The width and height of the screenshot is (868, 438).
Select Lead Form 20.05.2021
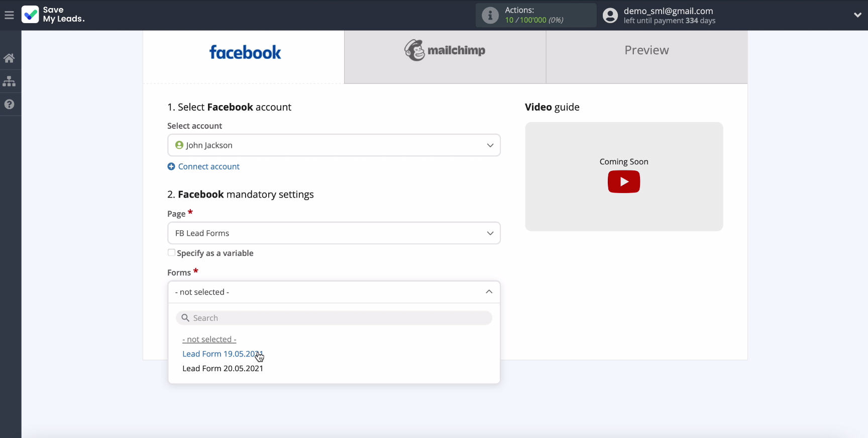pos(223,369)
